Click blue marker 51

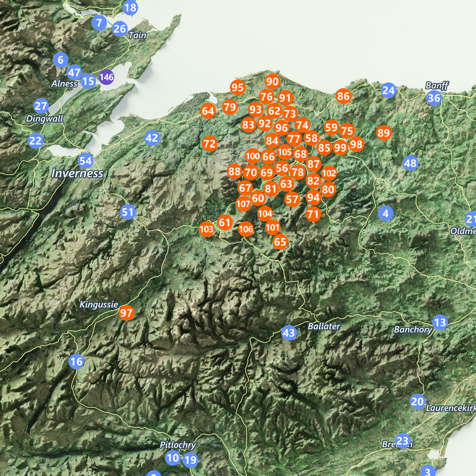128,212
